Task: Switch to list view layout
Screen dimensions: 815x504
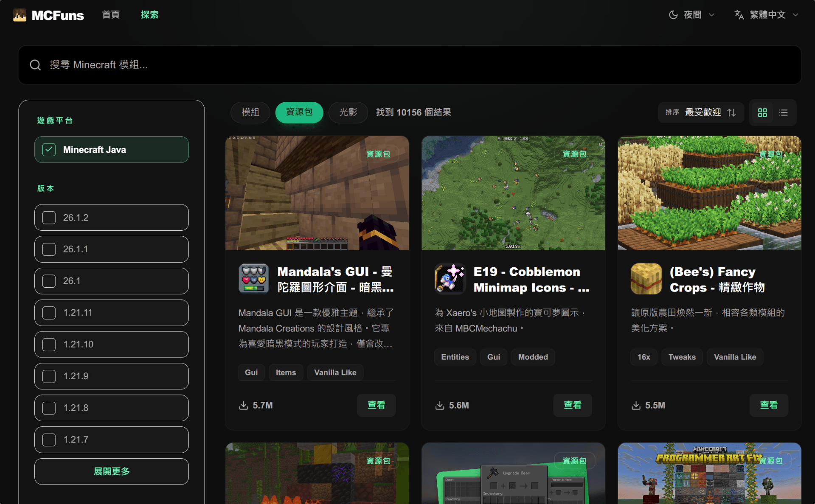Action: 783,112
